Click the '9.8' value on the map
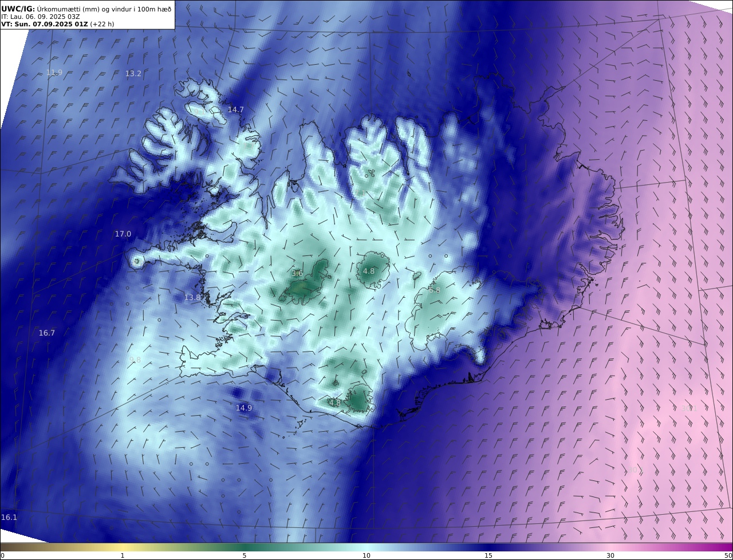The width and height of the screenshot is (733, 560). click(x=135, y=360)
